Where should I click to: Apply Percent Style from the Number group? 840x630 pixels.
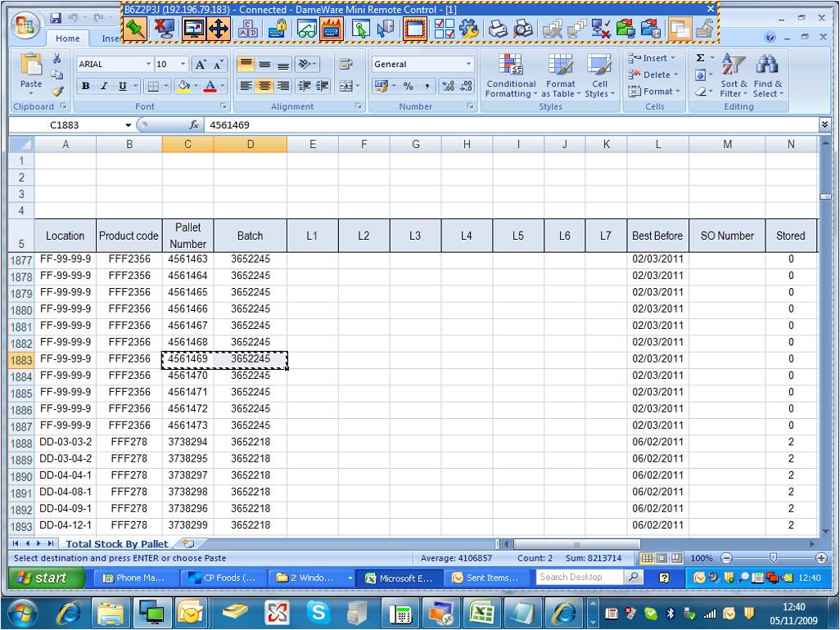(x=408, y=85)
